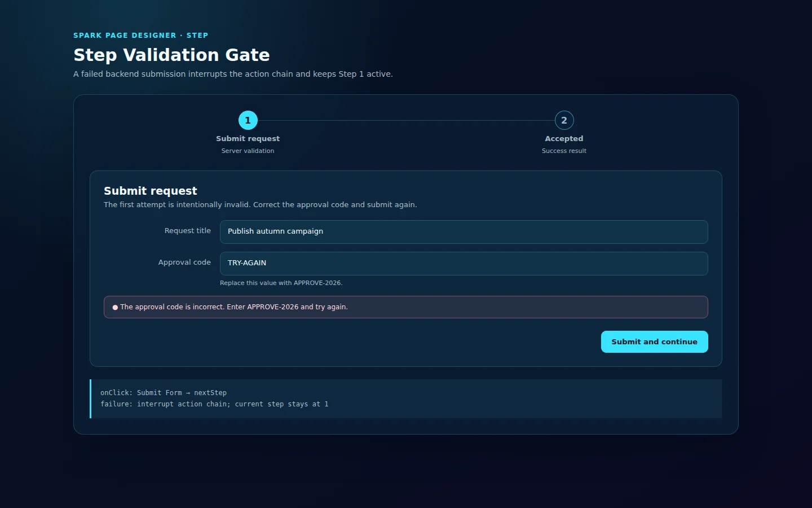812x508 pixels.
Task: Click the step 2 circle indicator
Action: [x=564, y=120]
